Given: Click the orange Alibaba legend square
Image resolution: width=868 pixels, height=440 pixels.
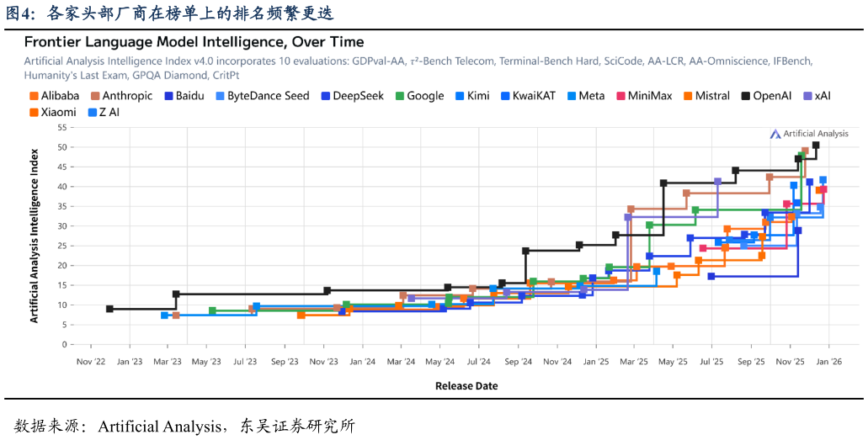Looking at the screenshot, I should (34, 96).
